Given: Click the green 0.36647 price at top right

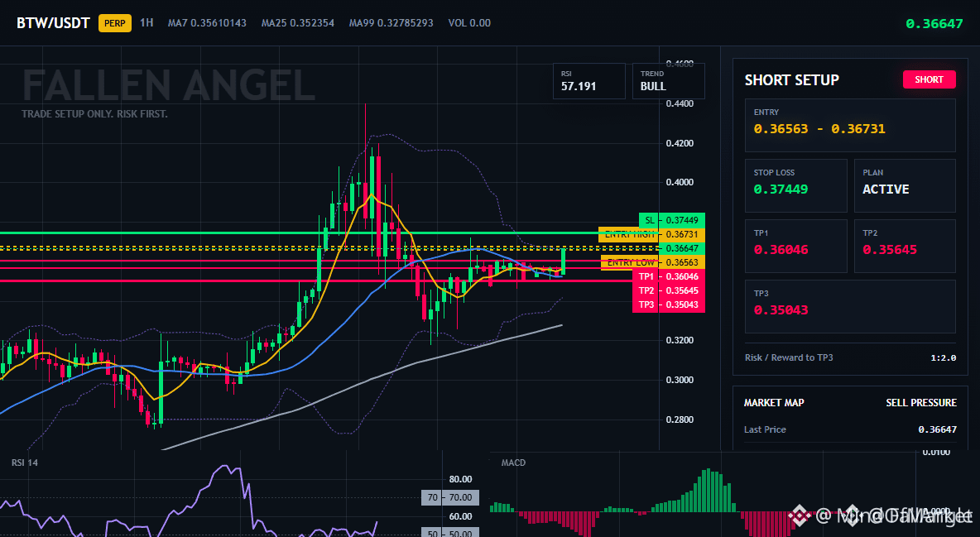Looking at the screenshot, I should 934,24.
